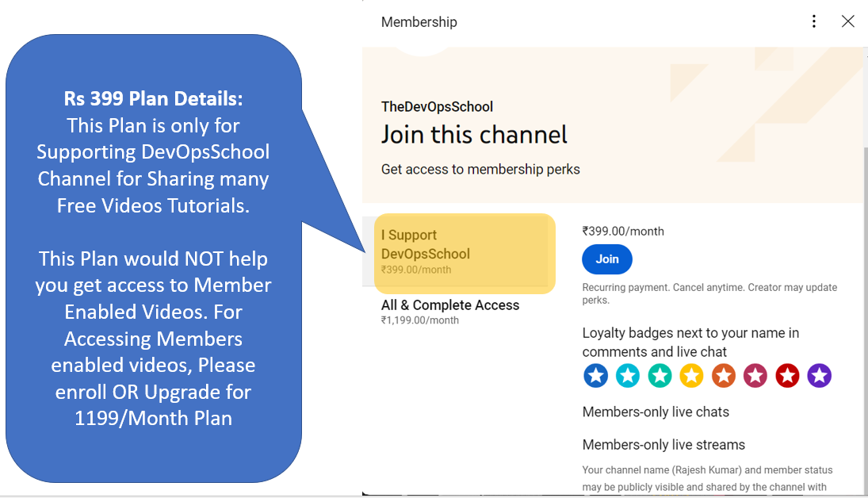Click the Members-only live chats perk
The width and height of the screenshot is (868, 498).
(x=656, y=412)
